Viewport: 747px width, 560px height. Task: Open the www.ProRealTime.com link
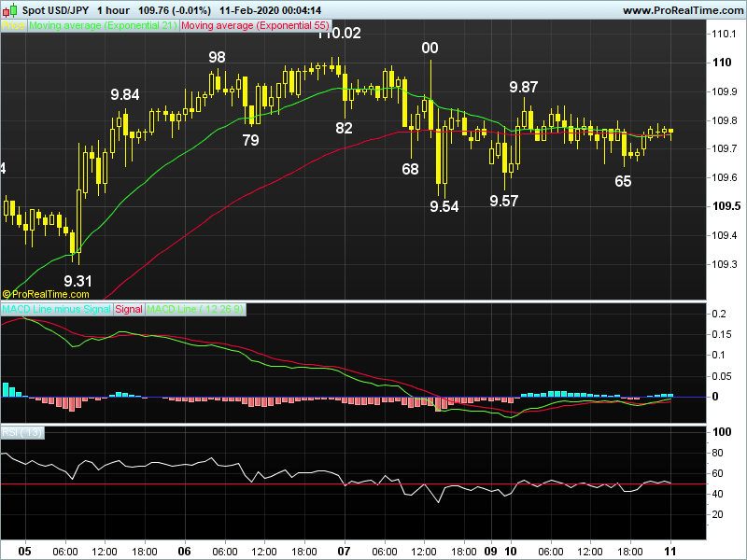[x=683, y=10]
